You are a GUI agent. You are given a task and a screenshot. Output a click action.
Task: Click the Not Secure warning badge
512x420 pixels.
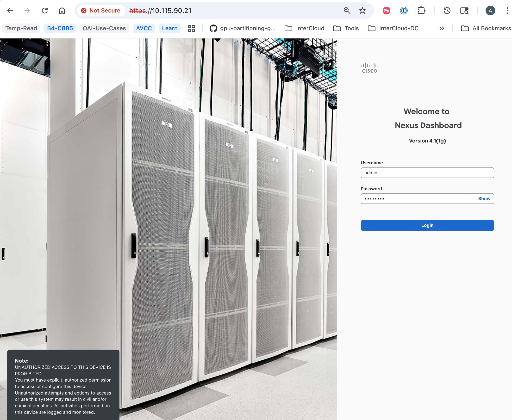click(x=101, y=10)
